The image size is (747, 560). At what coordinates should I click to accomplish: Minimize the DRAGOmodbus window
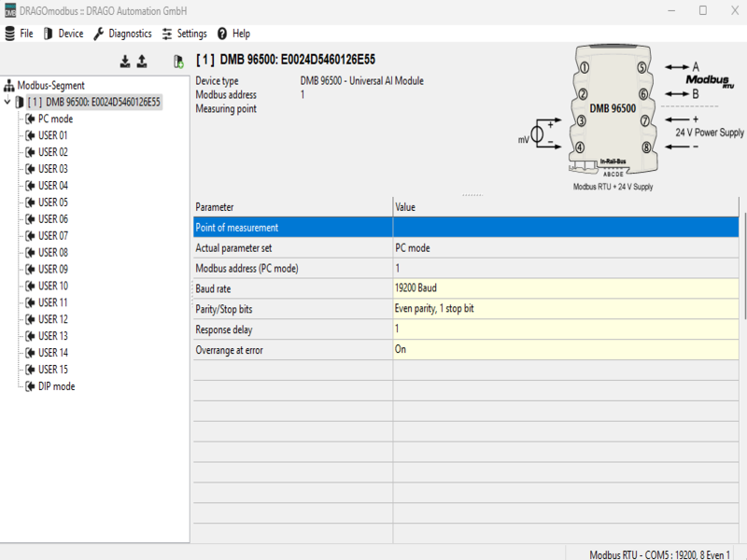click(x=671, y=10)
